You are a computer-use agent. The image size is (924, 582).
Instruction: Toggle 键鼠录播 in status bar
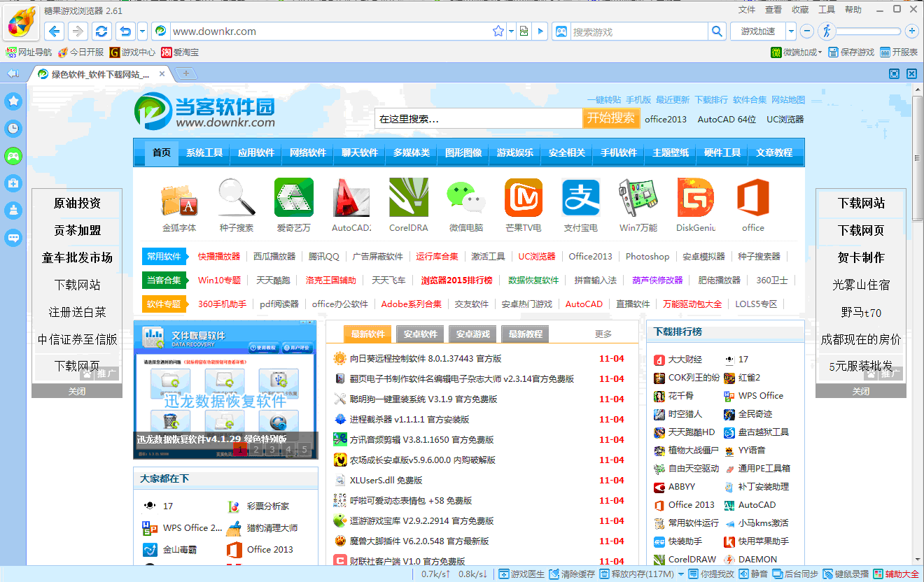[846, 574]
